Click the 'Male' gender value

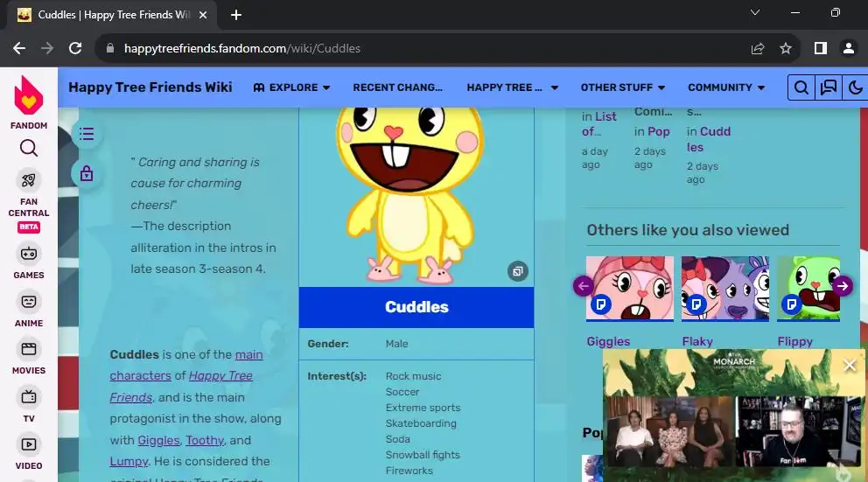(397, 344)
